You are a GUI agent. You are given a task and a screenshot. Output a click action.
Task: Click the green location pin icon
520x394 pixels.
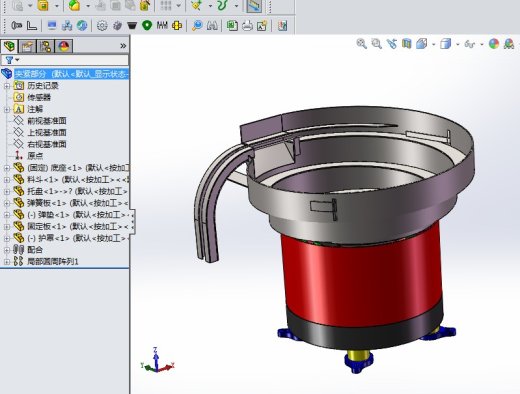[147, 25]
